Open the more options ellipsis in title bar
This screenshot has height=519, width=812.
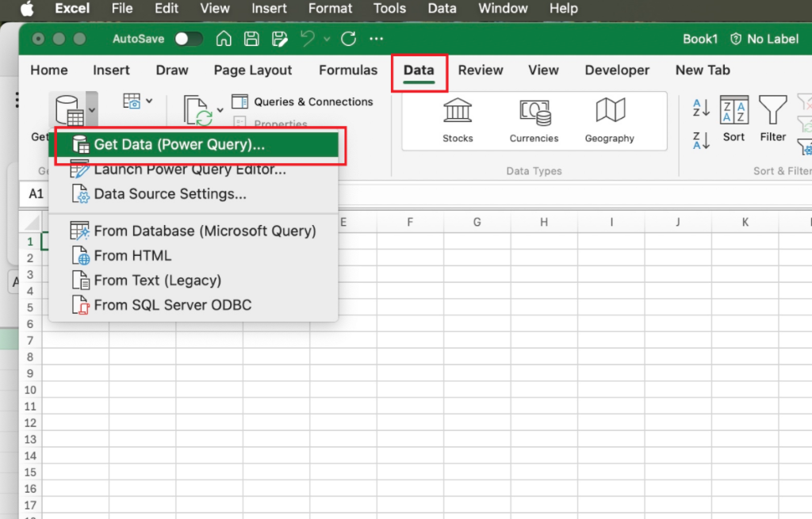[x=377, y=39]
